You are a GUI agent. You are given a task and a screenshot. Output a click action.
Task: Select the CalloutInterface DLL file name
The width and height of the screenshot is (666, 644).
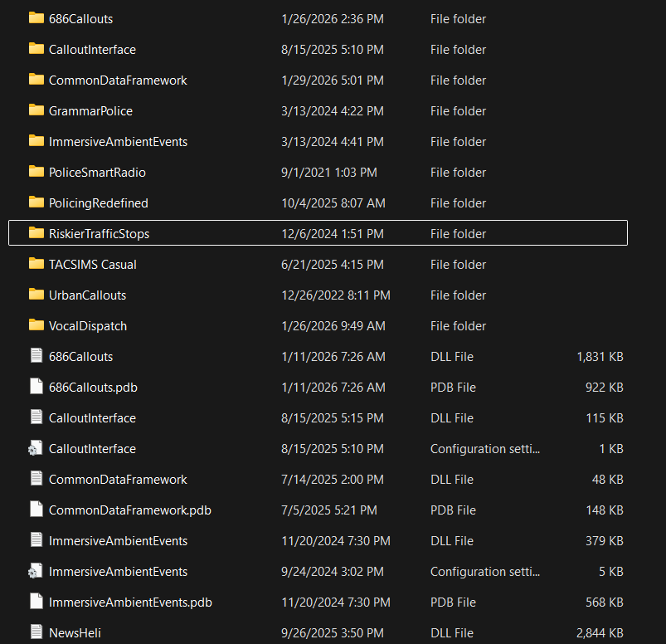click(92, 418)
